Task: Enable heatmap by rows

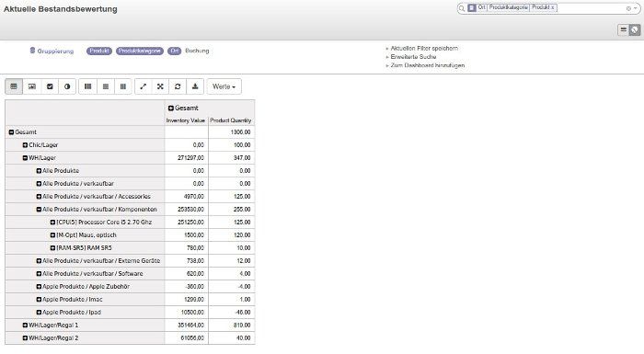Action: click(106, 86)
